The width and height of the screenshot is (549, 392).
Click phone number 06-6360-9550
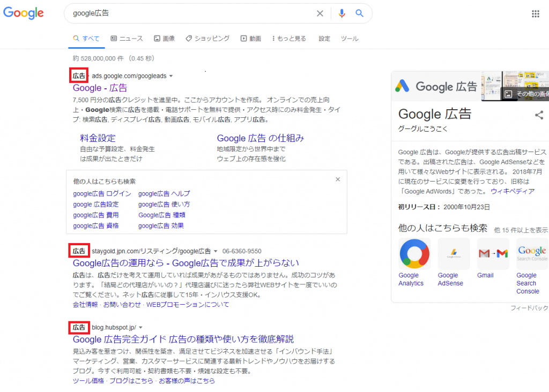242,251
